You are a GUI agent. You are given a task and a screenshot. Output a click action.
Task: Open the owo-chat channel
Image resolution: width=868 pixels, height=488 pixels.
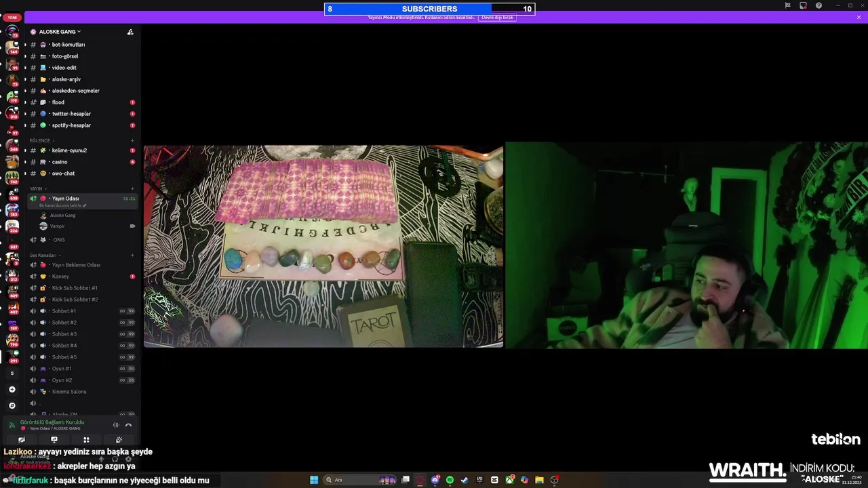83,174
